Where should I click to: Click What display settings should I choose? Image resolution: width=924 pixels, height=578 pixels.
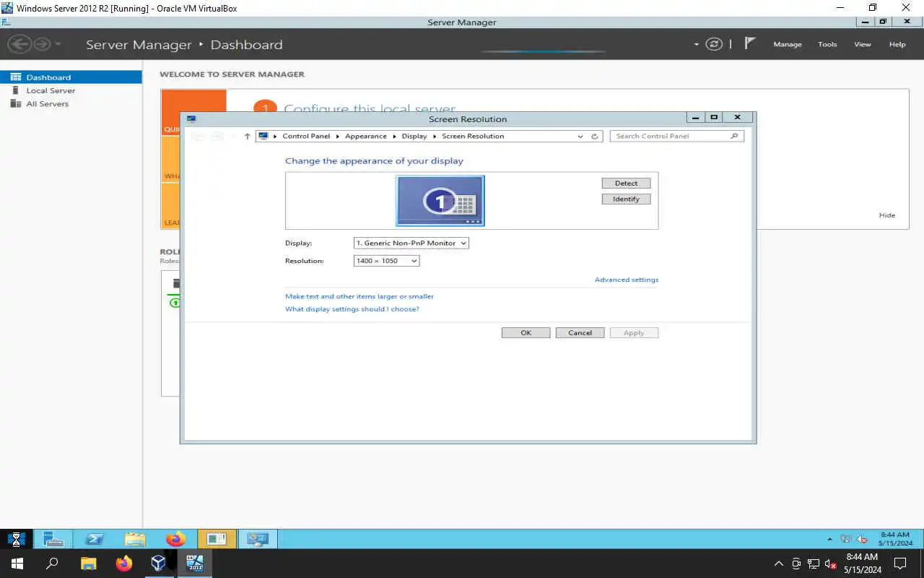pos(352,309)
